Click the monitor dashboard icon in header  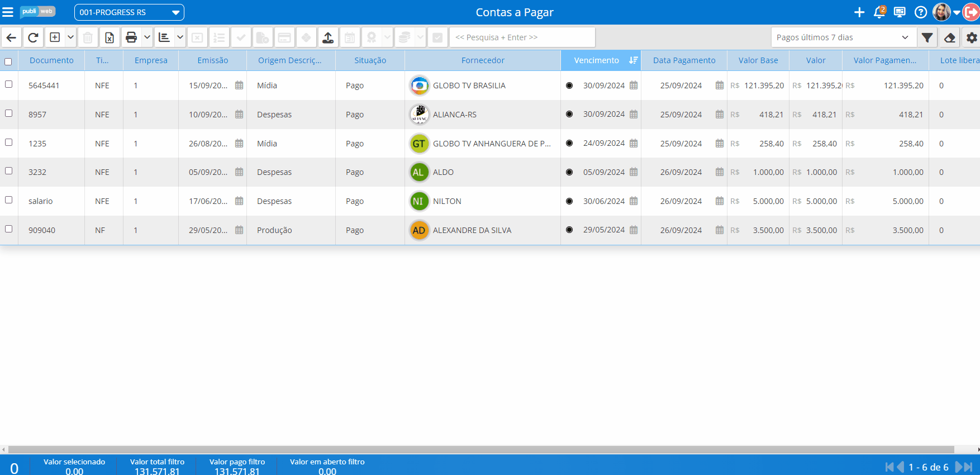[900, 12]
